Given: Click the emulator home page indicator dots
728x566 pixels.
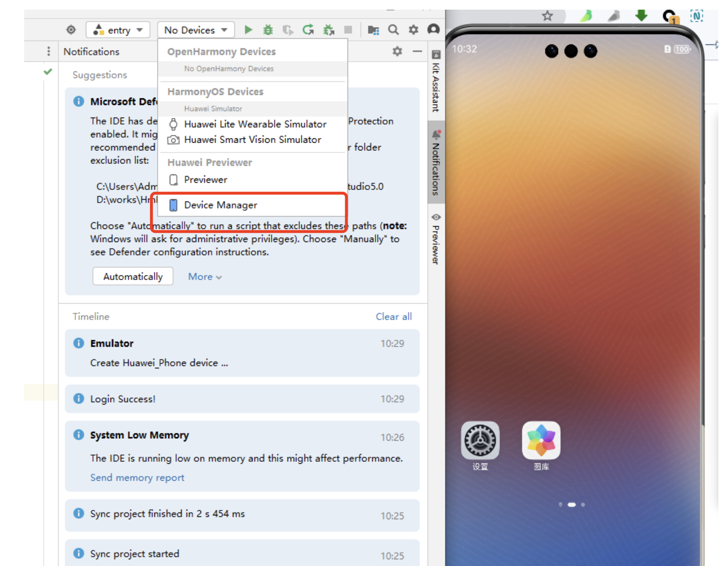Looking at the screenshot, I should click(572, 505).
